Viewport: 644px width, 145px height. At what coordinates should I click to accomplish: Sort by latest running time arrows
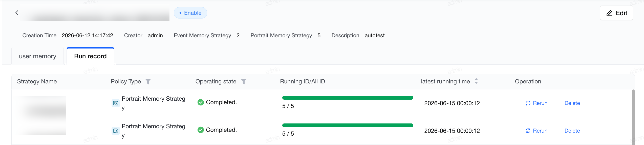(476, 81)
